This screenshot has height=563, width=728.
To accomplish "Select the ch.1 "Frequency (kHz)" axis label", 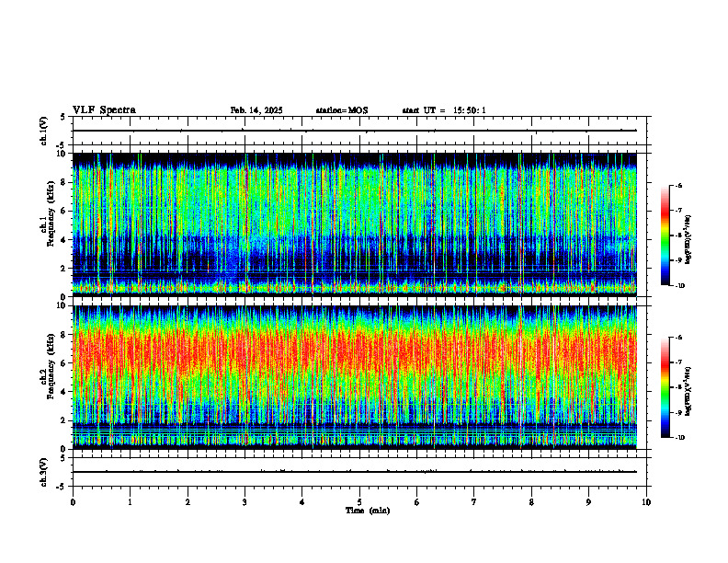I will (51, 213).
